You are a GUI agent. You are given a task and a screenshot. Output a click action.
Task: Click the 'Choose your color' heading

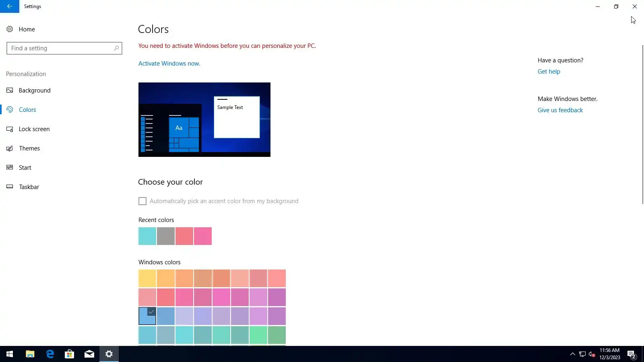170,182
